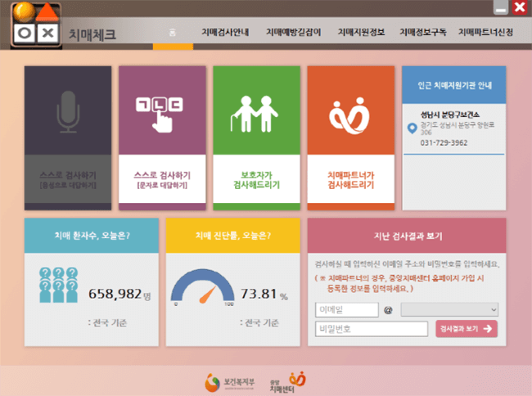Click 치매파트너가 검사해드리기 label
532x396 pixels.
tap(351, 180)
